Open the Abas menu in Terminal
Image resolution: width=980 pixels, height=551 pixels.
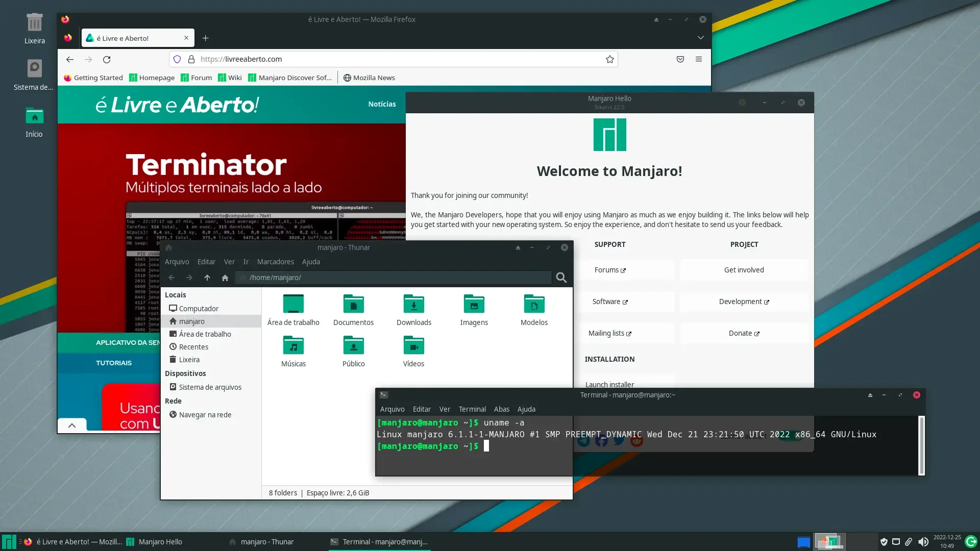[501, 409]
